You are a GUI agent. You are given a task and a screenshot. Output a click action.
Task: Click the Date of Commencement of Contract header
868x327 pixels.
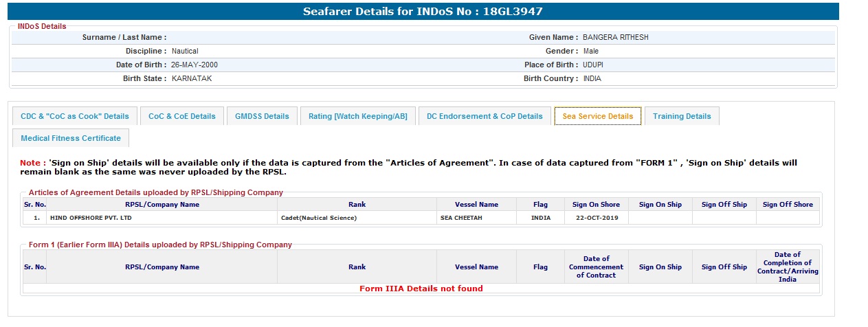[x=596, y=267]
